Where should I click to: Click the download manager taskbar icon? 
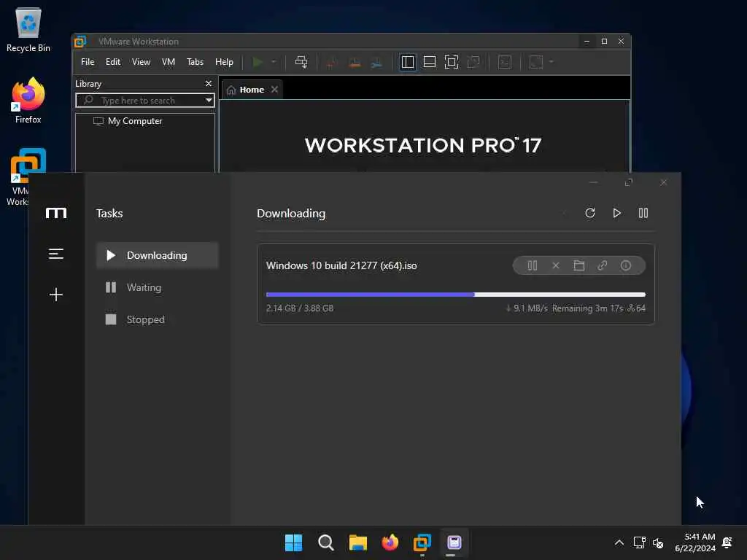454,542
